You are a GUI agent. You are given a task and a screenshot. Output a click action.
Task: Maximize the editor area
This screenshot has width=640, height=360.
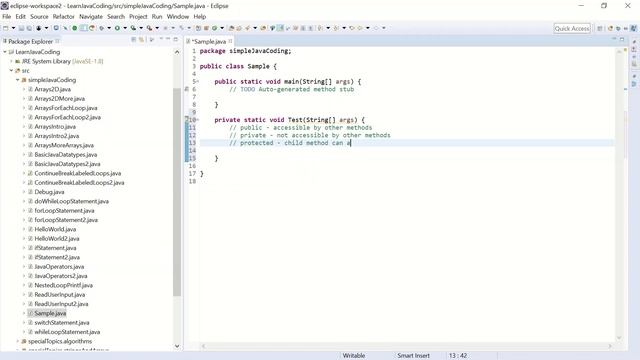(622, 39)
